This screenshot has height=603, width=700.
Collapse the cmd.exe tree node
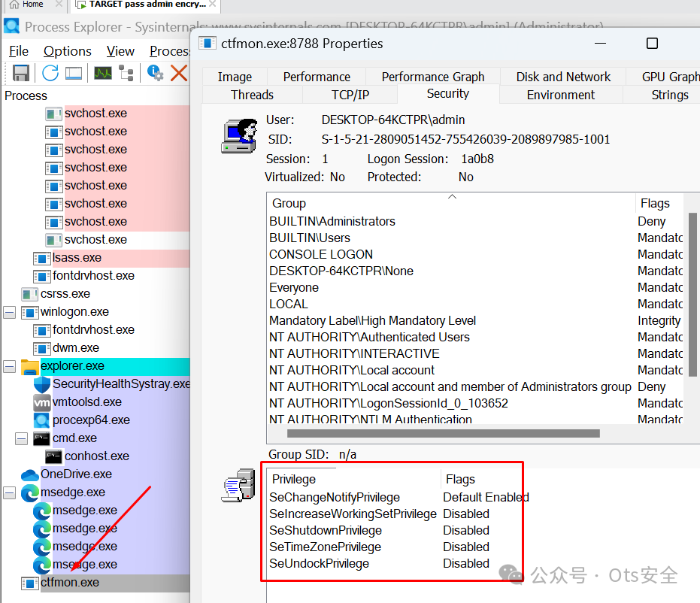21,439
